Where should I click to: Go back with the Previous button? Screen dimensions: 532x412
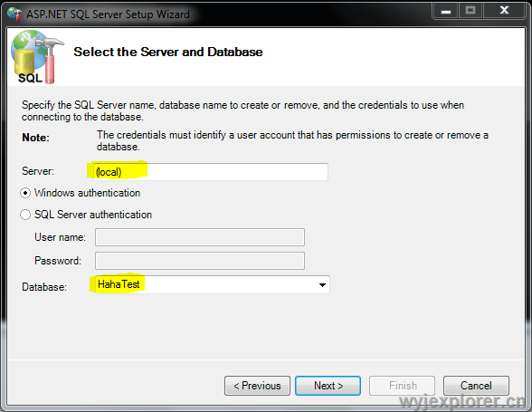[257, 386]
